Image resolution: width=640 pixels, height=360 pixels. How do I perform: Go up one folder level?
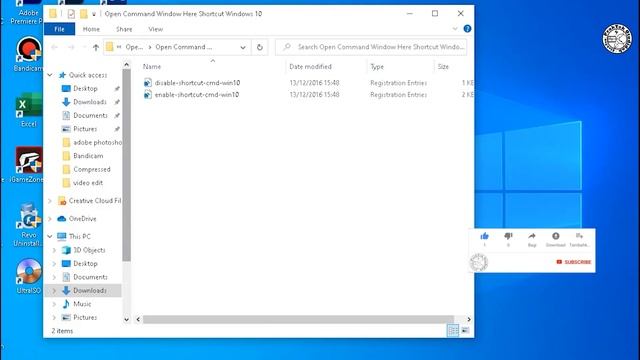pyautogui.click(x=96, y=47)
